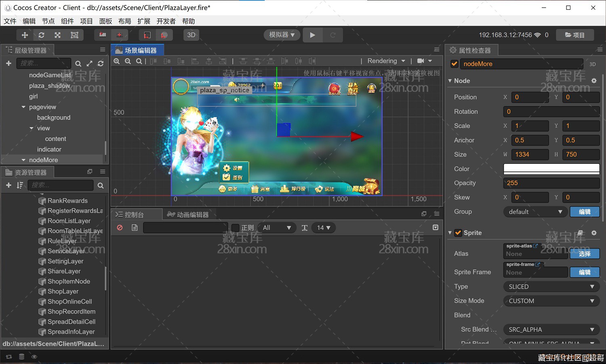Click hierarchy panel search type icon
The image size is (606, 364).
78,64
